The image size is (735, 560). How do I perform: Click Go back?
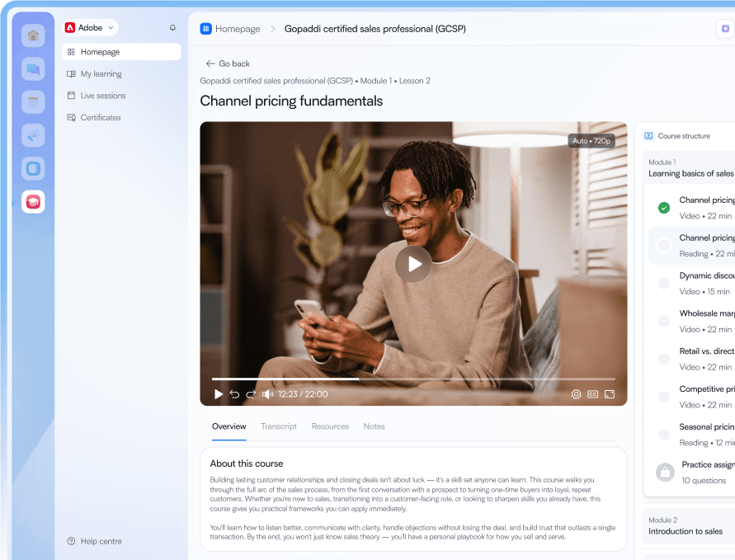[228, 64]
